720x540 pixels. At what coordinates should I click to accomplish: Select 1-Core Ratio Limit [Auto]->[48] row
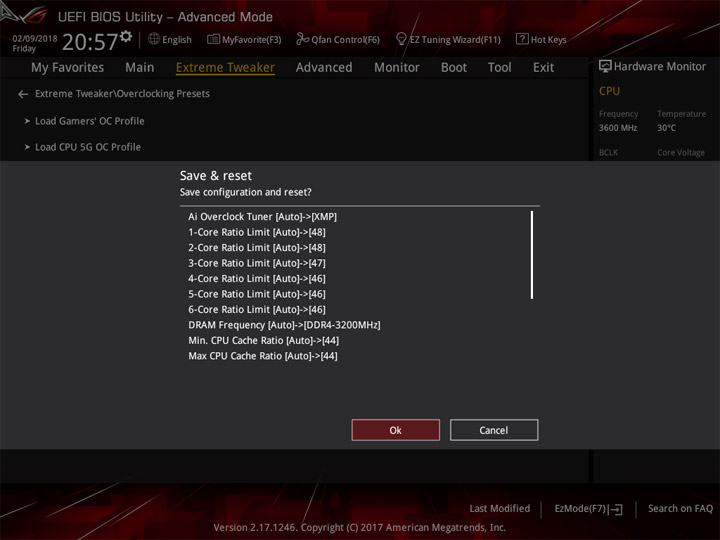(x=257, y=232)
